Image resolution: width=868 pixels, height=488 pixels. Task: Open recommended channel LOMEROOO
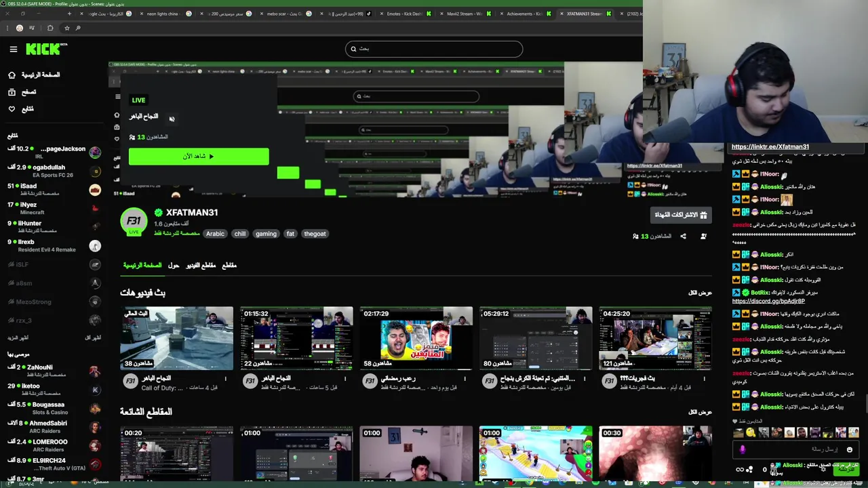pos(53,445)
